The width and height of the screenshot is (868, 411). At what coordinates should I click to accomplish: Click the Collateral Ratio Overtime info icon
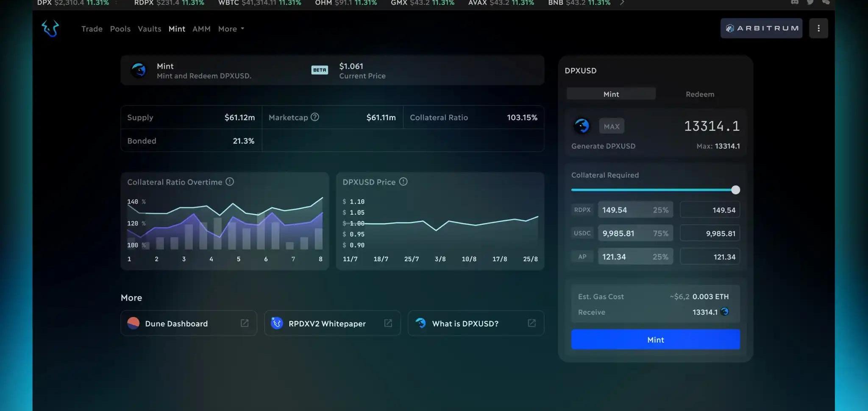click(230, 182)
